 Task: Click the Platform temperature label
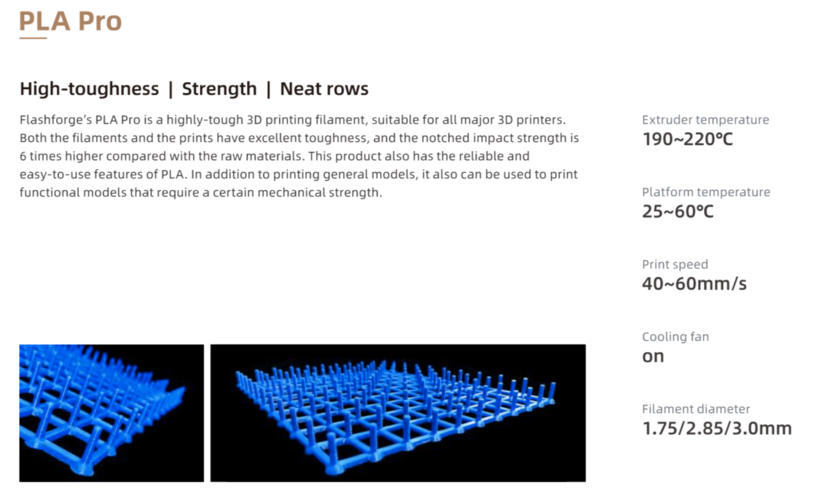point(705,192)
